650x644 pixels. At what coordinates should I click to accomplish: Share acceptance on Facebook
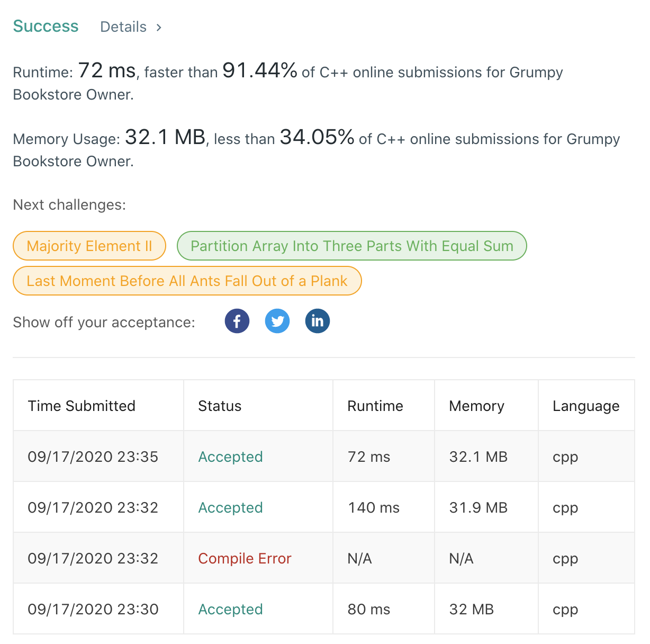point(237,321)
